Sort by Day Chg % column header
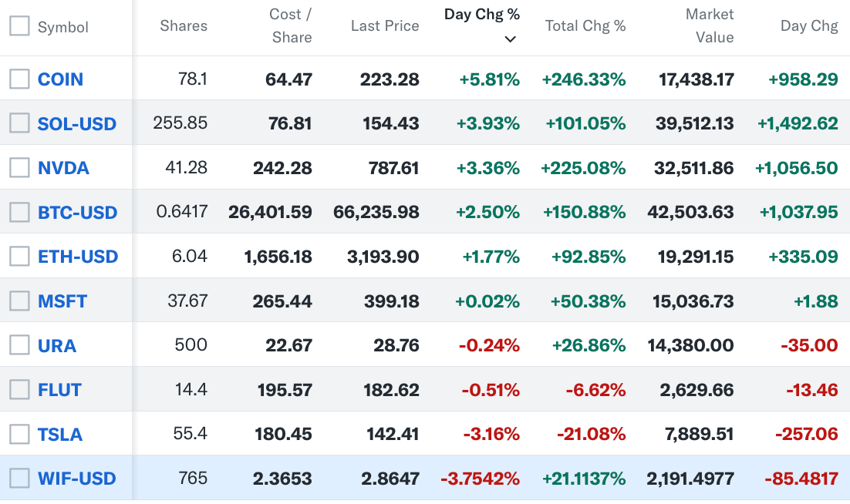 (x=482, y=15)
